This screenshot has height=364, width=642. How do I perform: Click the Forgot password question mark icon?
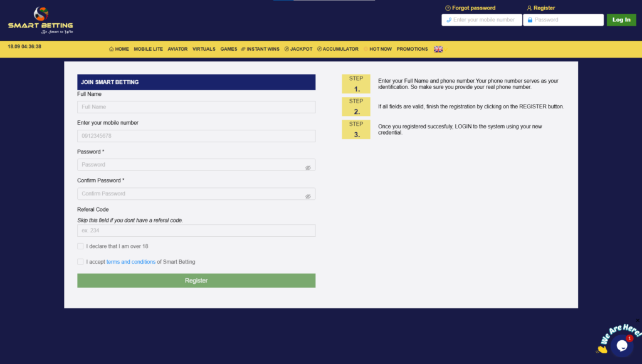[446, 8]
